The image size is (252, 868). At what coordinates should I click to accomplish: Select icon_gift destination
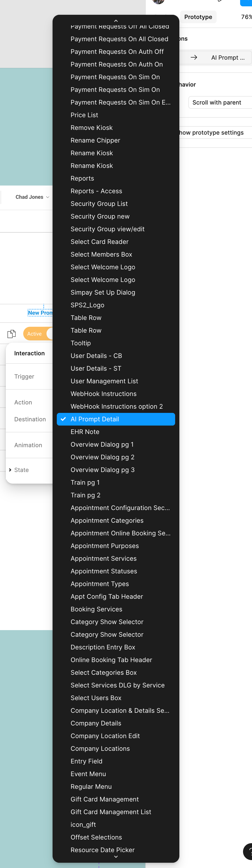point(116,825)
